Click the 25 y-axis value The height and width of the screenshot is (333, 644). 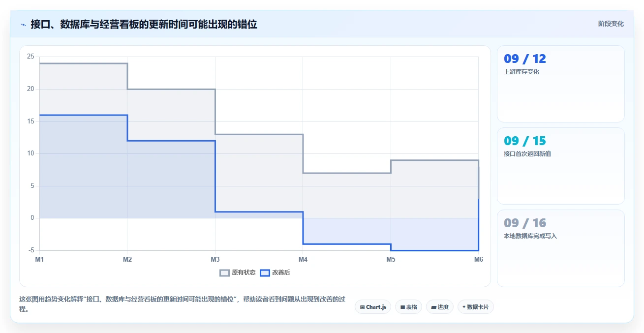(x=31, y=57)
